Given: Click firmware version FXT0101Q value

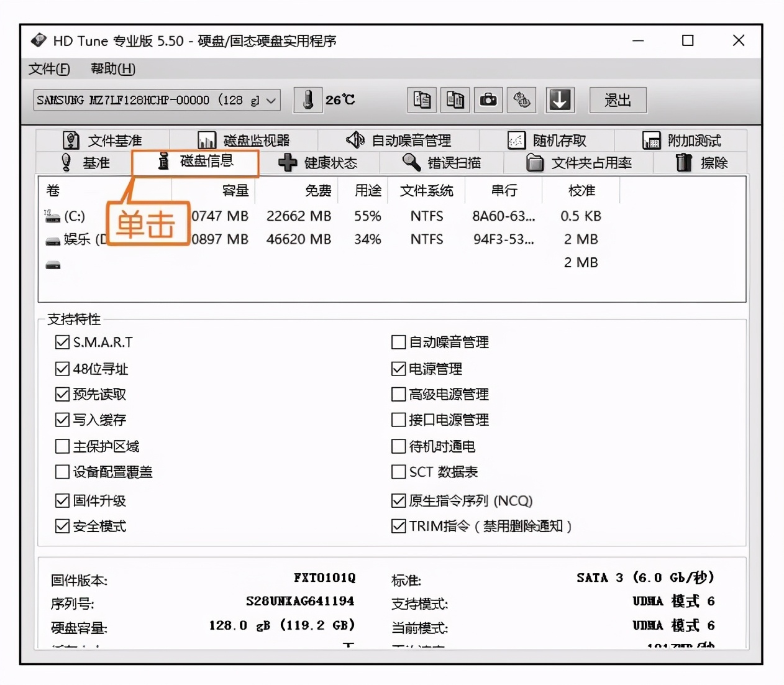Looking at the screenshot, I should pos(324,578).
